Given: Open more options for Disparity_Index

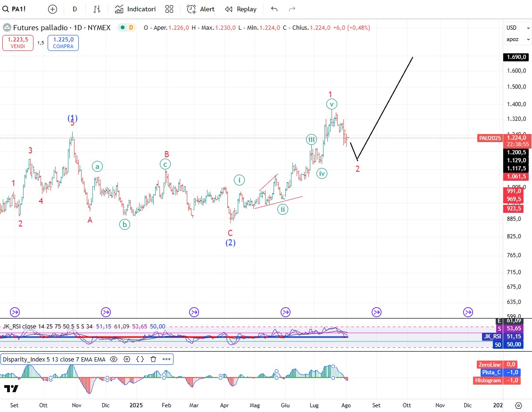Looking at the screenshot, I should click(x=166, y=359).
